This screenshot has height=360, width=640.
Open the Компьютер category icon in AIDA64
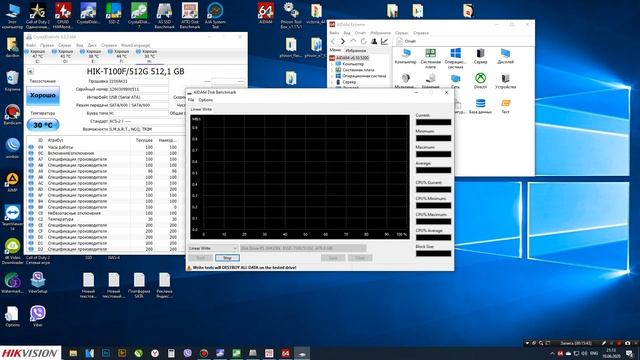click(405, 56)
